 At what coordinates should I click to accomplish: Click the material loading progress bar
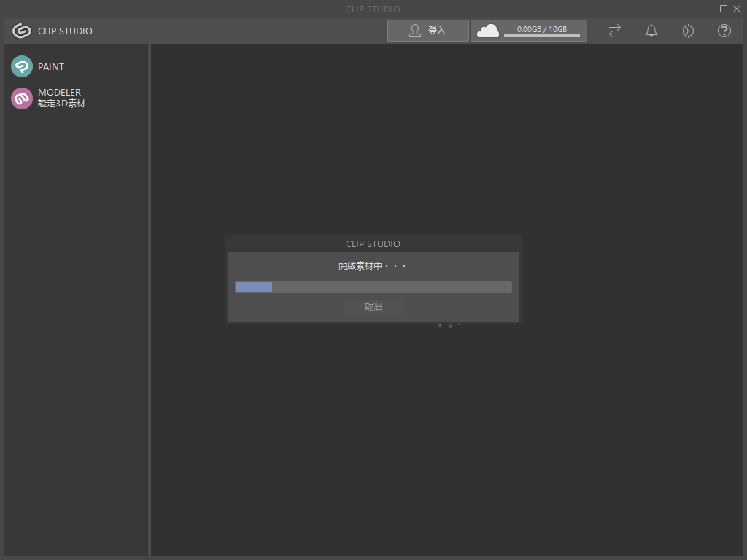click(x=373, y=287)
